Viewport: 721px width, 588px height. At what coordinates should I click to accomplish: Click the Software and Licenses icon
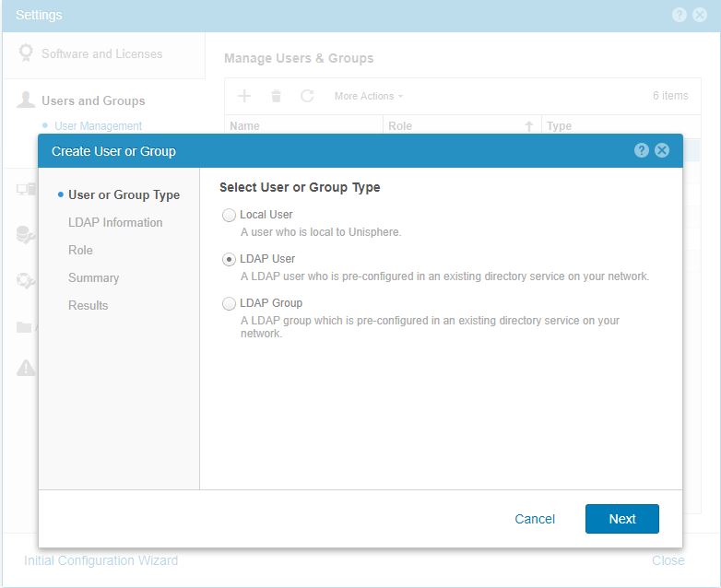(26, 53)
